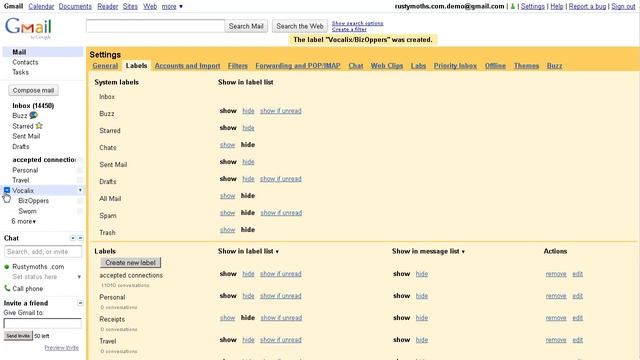Open the General settings tab
The width and height of the screenshot is (640, 360).
[105, 66]
